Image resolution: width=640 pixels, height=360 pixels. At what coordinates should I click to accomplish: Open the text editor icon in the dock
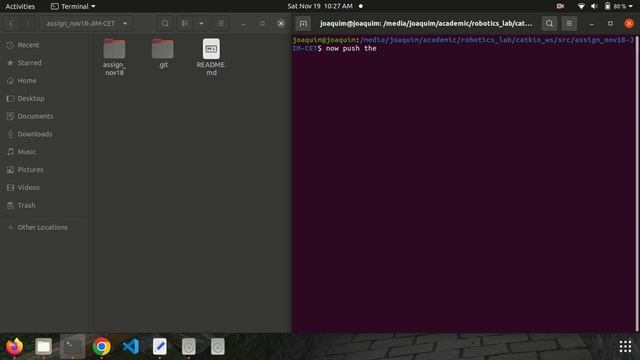point(160,347)
